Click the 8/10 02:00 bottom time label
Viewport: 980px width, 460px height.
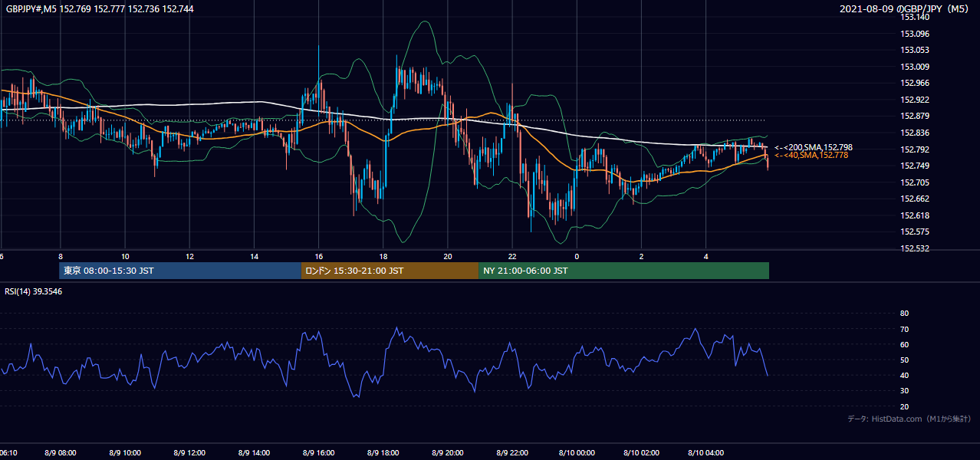(641, 453)
